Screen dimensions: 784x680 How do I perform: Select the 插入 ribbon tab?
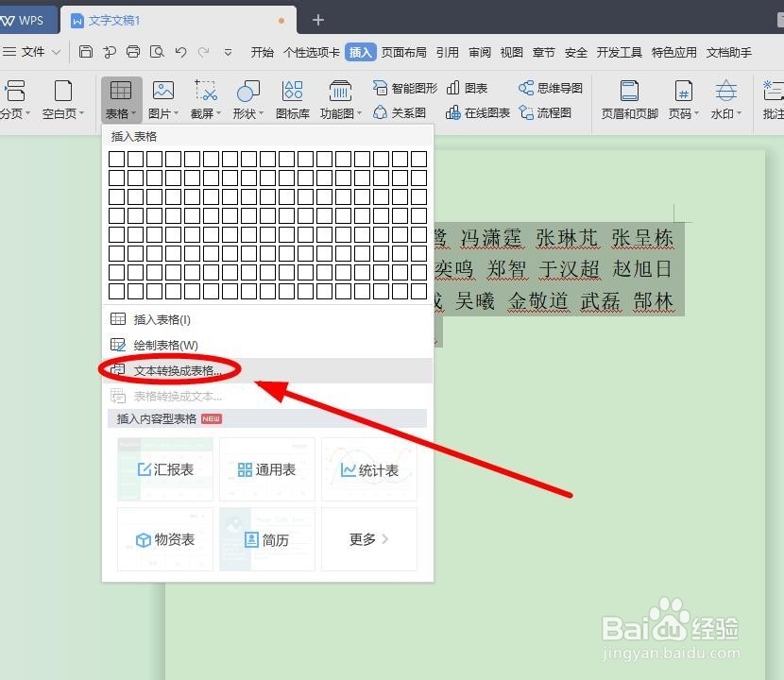361,52
